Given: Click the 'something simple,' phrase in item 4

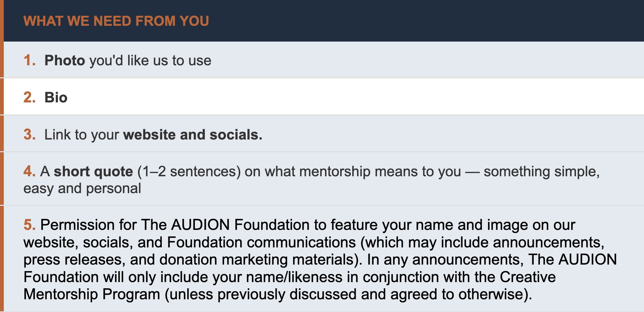Looking at the screenshot, I should [x=541, y=171].
